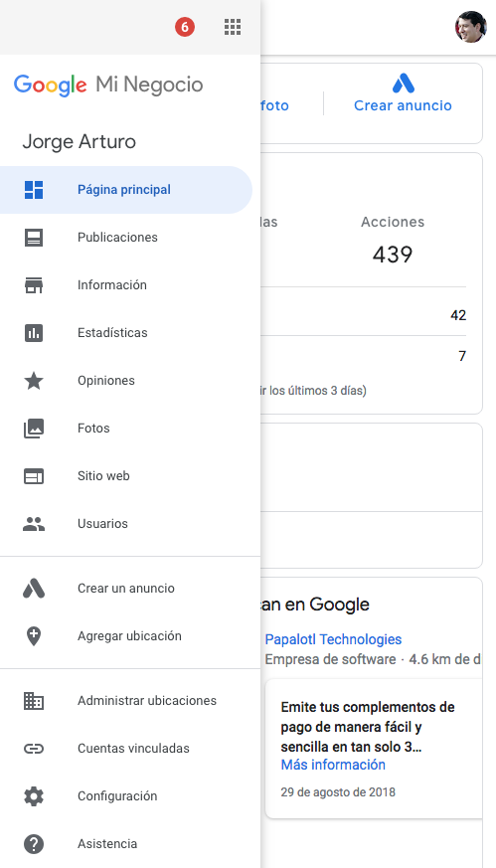
Task: Click the Publicaciones sidebar icon
Action: coord(34,238)
